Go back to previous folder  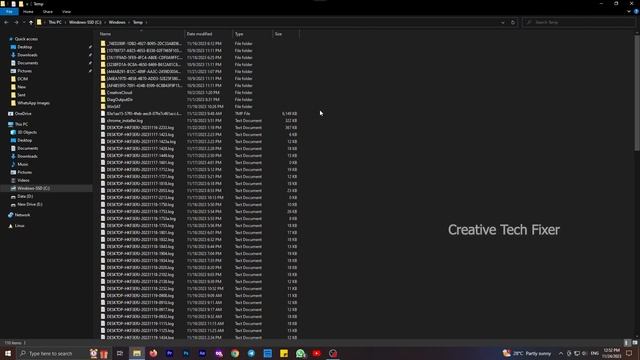(6, 22)
